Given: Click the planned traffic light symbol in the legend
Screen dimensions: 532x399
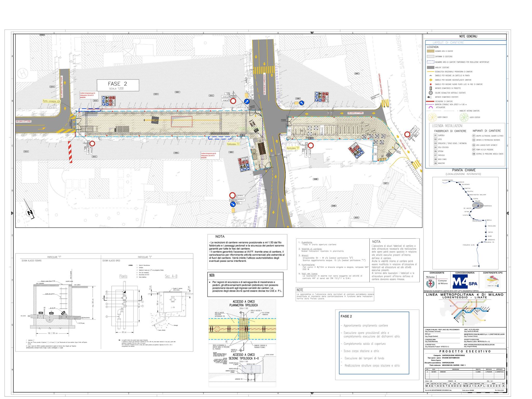Looking at the screenshot, I should (431, 88).
